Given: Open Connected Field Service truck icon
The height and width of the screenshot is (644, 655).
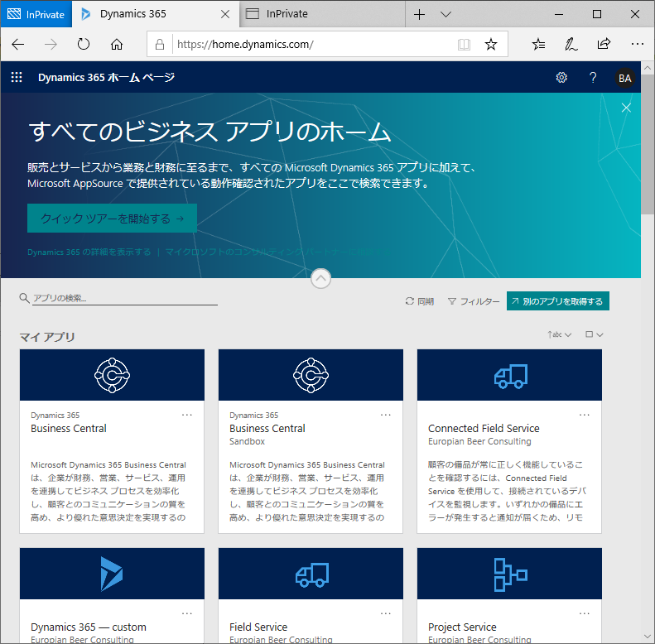Looking at the screenshot, I should pyautogui.click(x=510, y=376).
